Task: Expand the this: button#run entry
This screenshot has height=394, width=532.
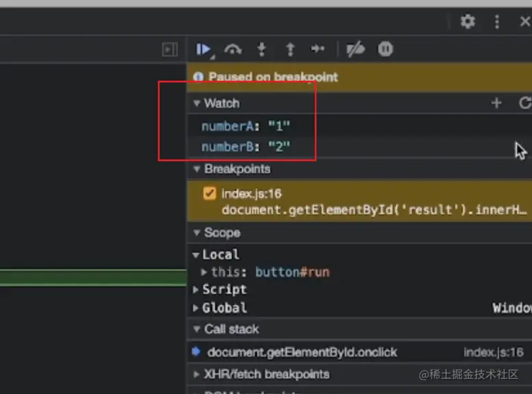Action: pyautogui.click(x=204, y=272)
